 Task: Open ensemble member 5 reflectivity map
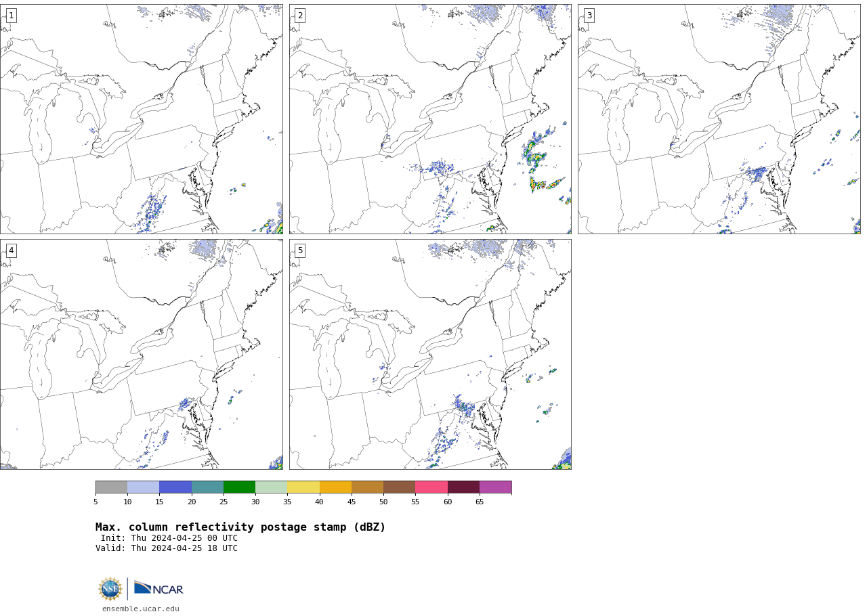430,354
